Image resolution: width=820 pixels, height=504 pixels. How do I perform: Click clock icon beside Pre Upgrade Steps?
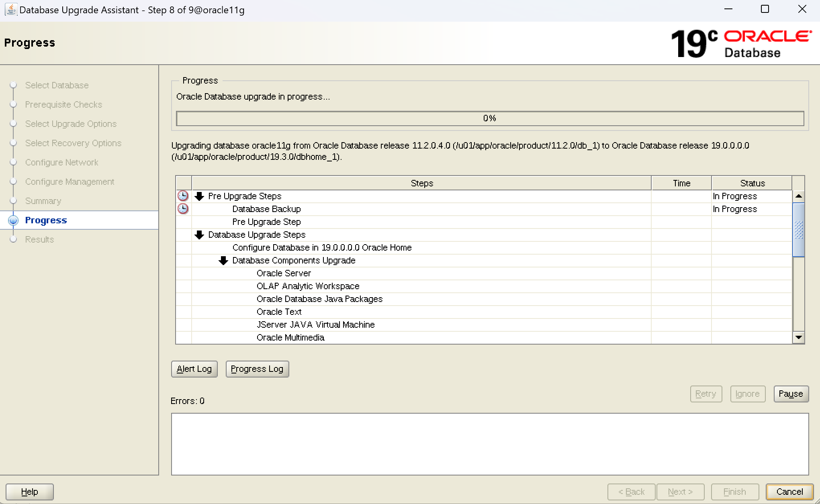pyautogui.click(x=183, y=196)
